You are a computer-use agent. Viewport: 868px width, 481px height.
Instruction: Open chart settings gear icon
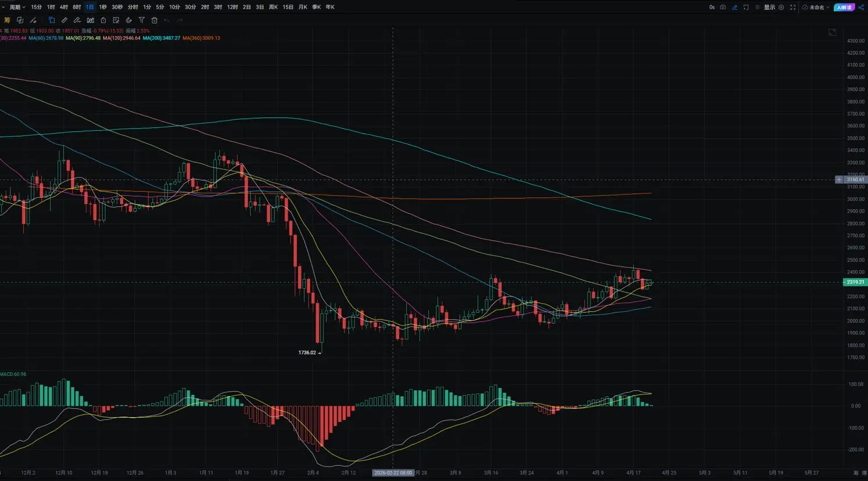click(781, 8)
